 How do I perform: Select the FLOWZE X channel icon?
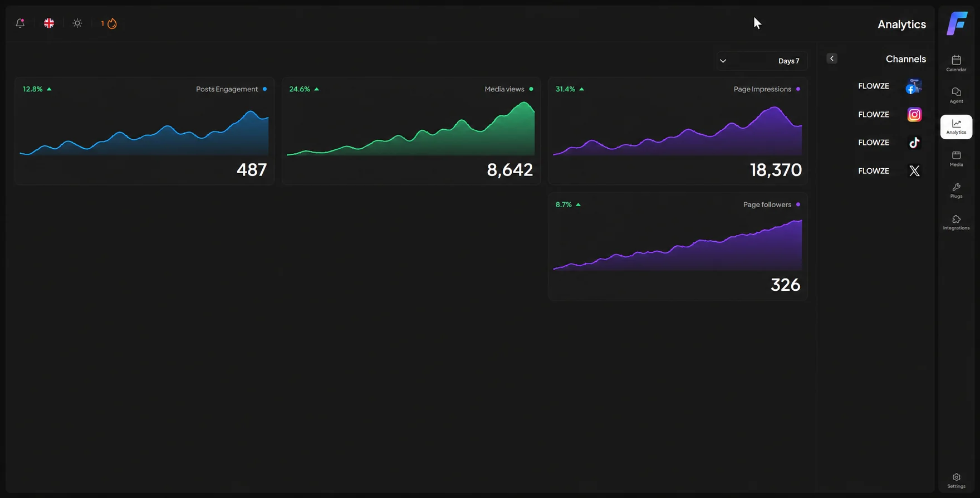pyautogui.click(x=914, y=171)
